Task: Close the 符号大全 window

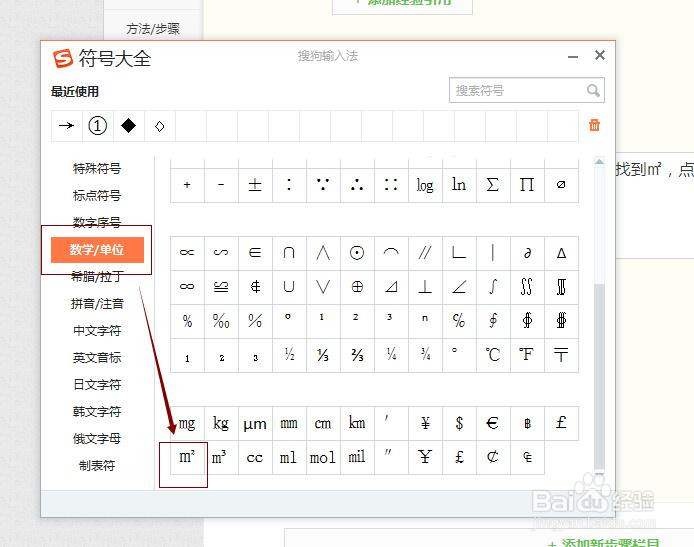Action: [x=600, y=55]
